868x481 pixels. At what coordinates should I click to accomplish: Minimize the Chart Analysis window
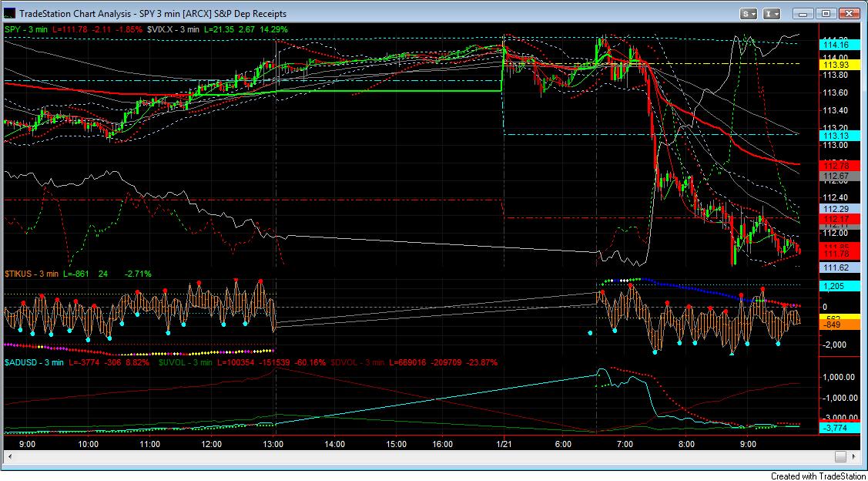tap(804, 13)
